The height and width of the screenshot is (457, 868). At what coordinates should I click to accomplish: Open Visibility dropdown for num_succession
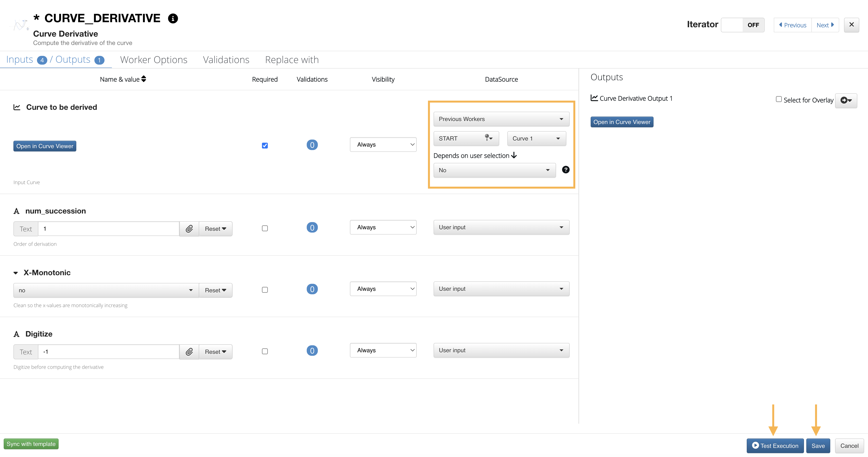coord(383,228)
